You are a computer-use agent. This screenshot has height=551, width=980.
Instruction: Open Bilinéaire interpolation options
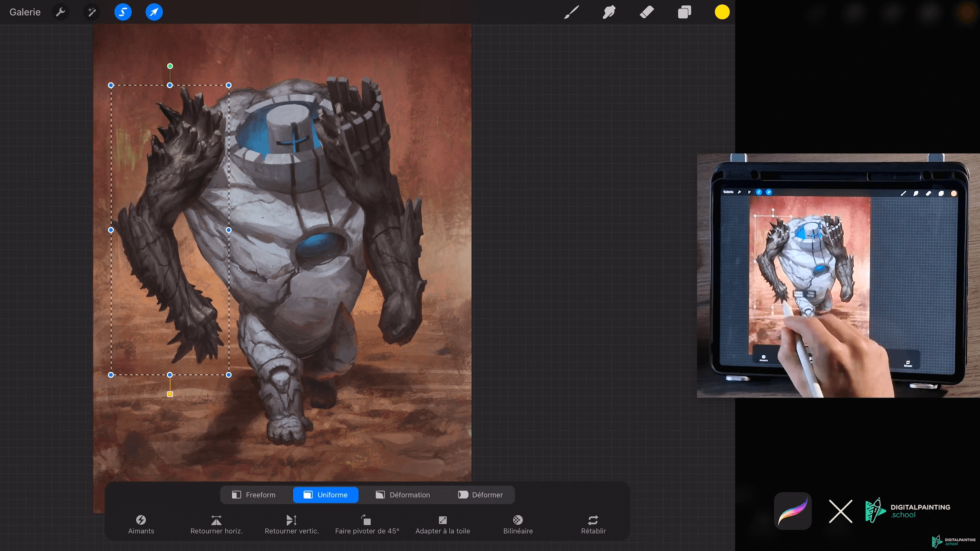point(518,524)
